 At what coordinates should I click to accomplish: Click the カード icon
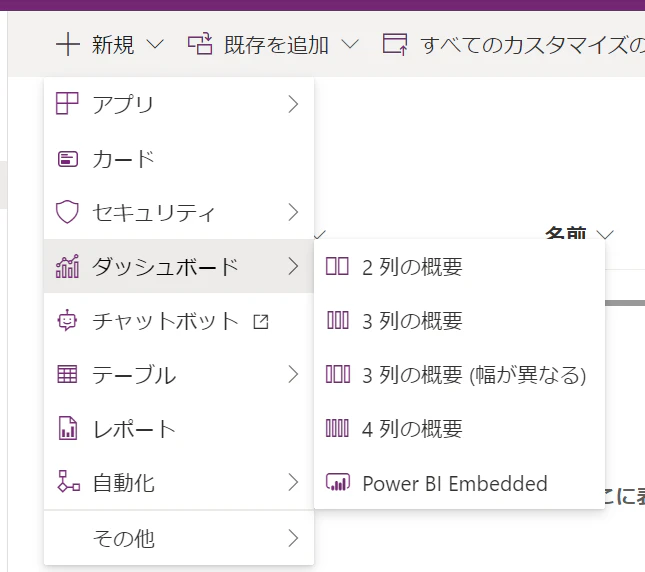[67, 159]
